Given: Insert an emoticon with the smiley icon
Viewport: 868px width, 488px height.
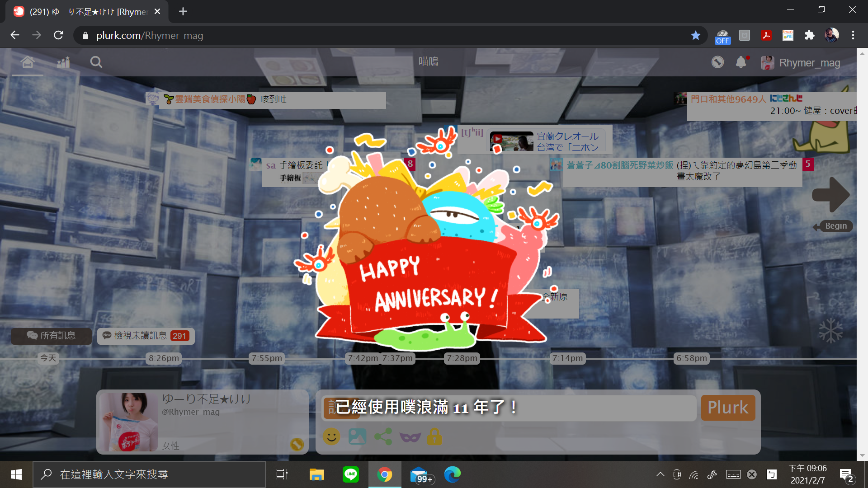Looking at the screenshot, I should 331,436.
